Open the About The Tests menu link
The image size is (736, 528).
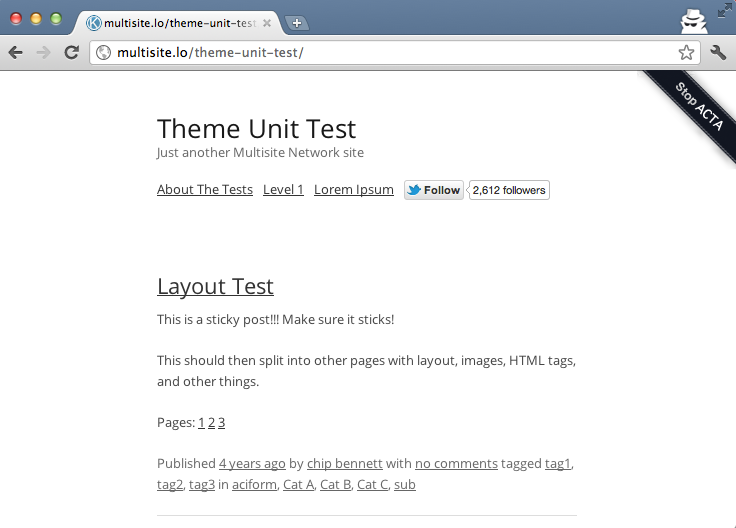pyautogui.click(x=205, y=190)
